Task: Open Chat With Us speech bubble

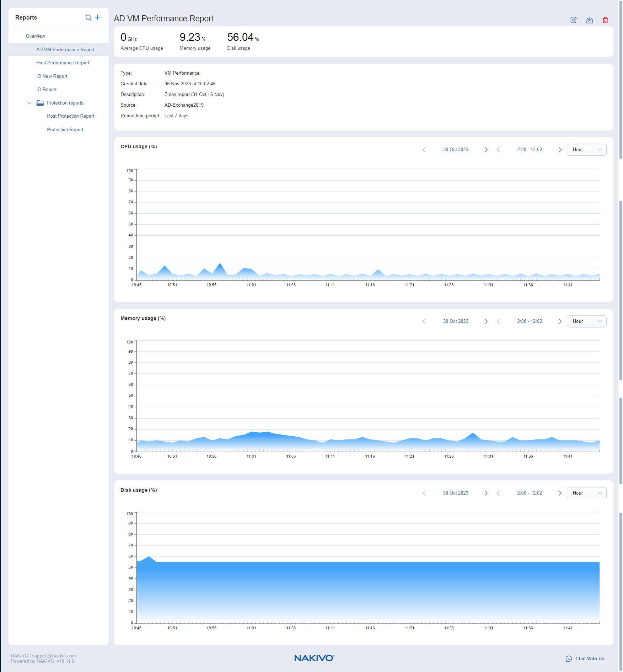Action: click(569, 658)
